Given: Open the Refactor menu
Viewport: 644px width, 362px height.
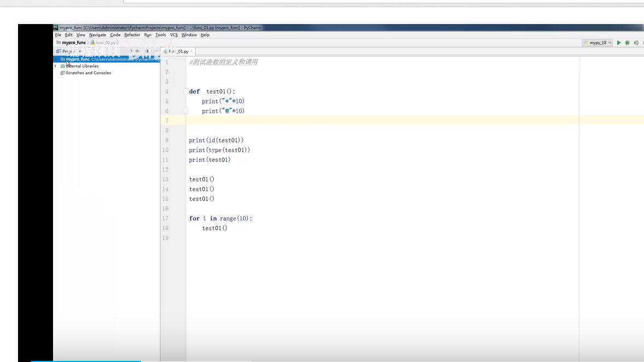Looking at the screenshot, I should [132, 35].
